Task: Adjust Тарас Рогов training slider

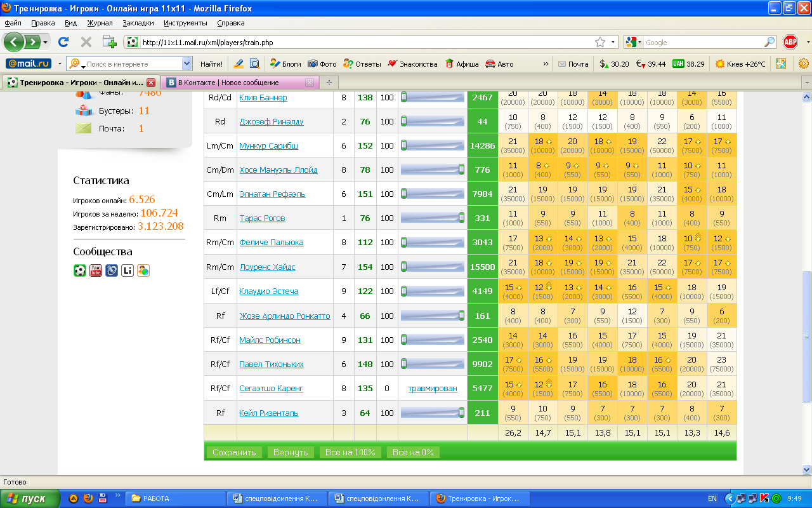Action: [432, 218]
